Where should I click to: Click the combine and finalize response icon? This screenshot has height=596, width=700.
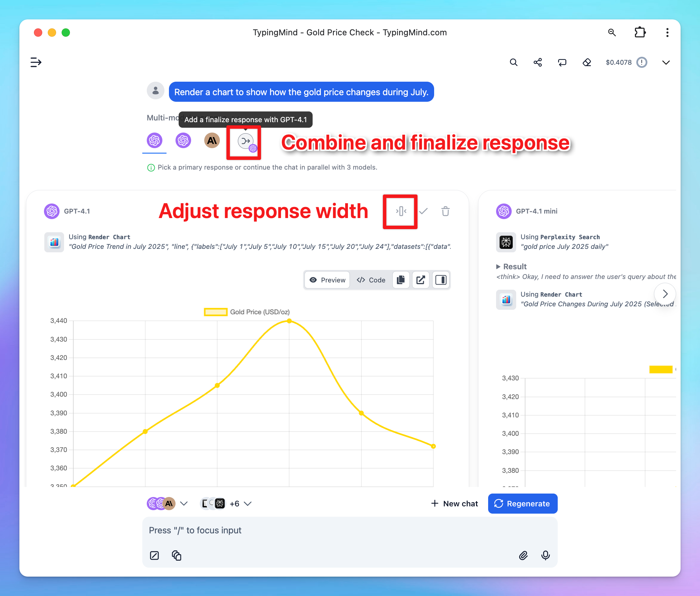tap(245, 142)
